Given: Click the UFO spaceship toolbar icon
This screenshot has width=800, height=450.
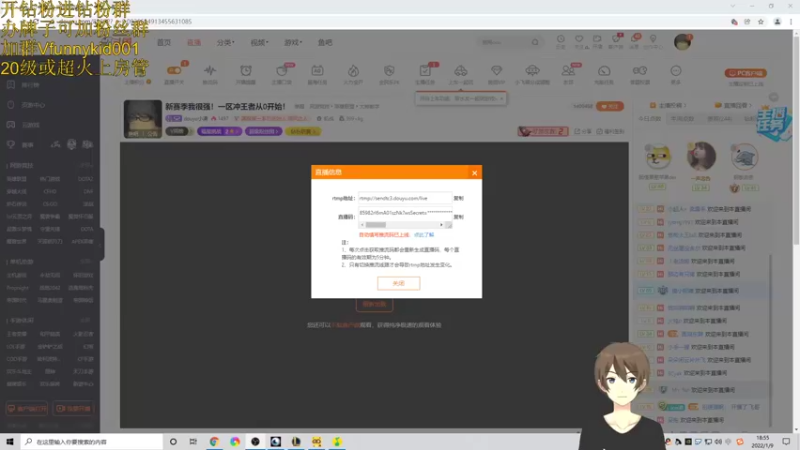Looking at the screenshot, I should click(x=532, y=70).
